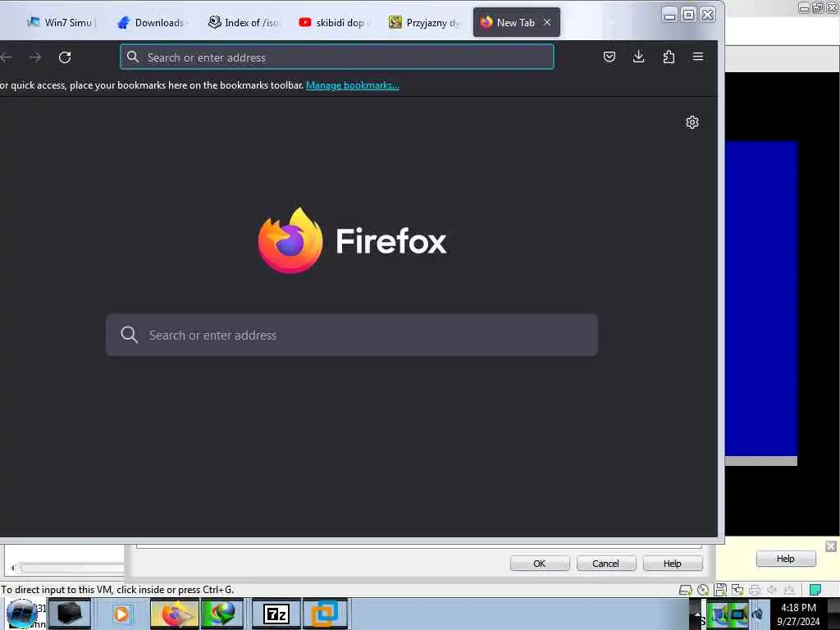The width and height of the screenshot is (840, 630).
Task: Show hidden system tray icons arrow
Action: (x=697, y=614)
